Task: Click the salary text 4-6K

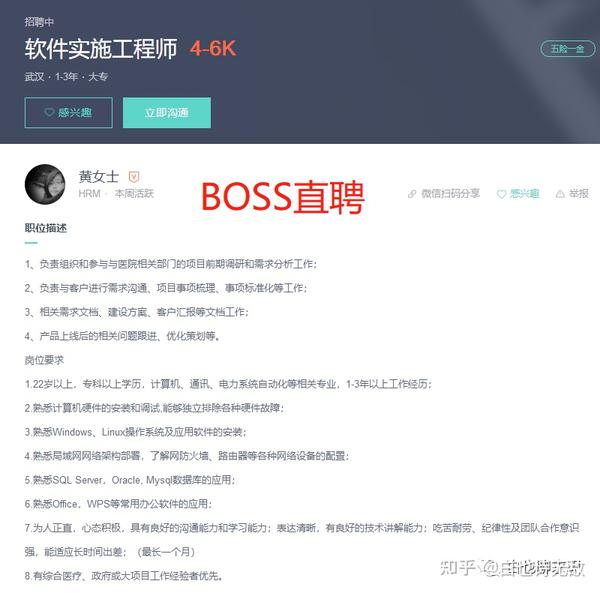Action: tap(213, 49)
